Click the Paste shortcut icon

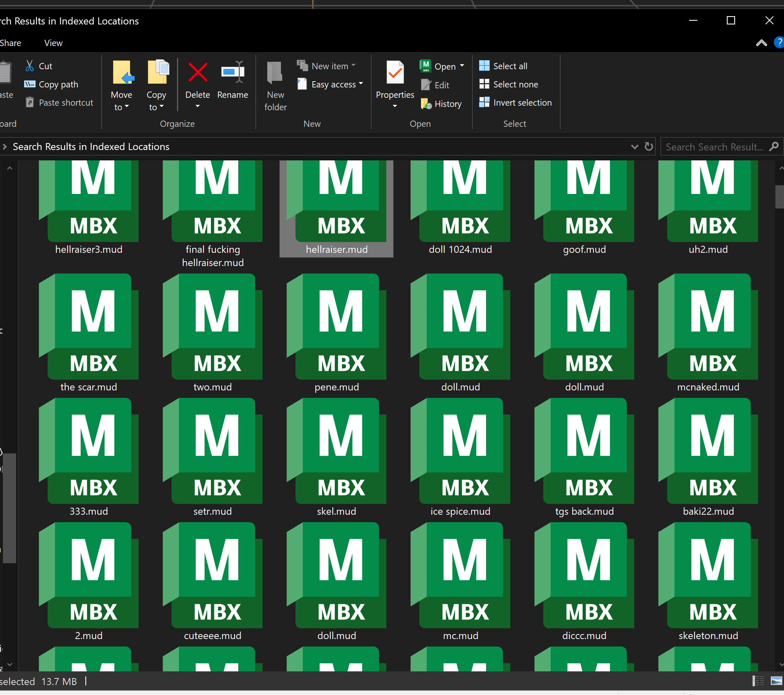click(x=29, y=102)
